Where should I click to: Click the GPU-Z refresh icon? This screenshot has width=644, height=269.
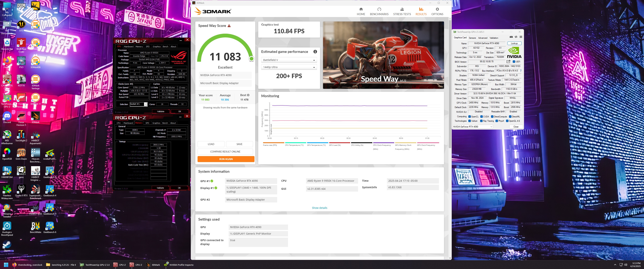pos(516,37)
